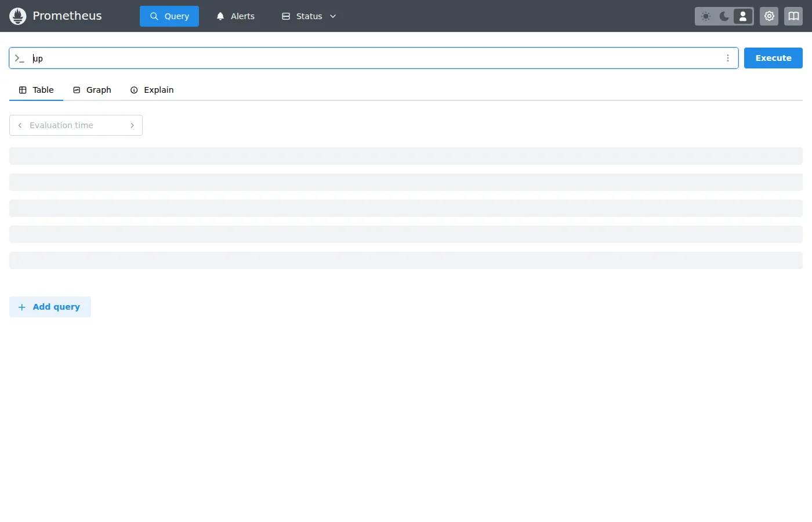Click Add query below the results
The image size is (812, 522).
pyautogui.click(x=50, y=306)
